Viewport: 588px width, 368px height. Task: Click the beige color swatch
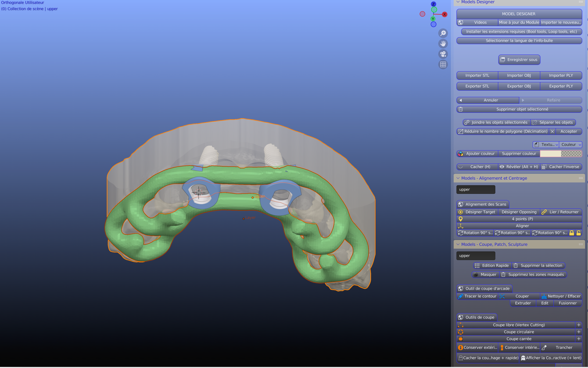pyautogui.click(x=550, y=154)
